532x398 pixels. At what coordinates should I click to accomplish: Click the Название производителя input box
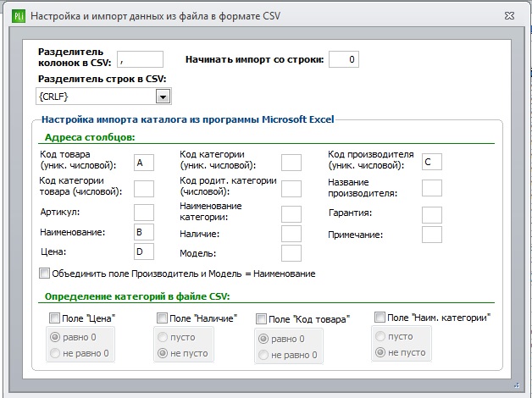pyautogui.click(x=432, y=188)
